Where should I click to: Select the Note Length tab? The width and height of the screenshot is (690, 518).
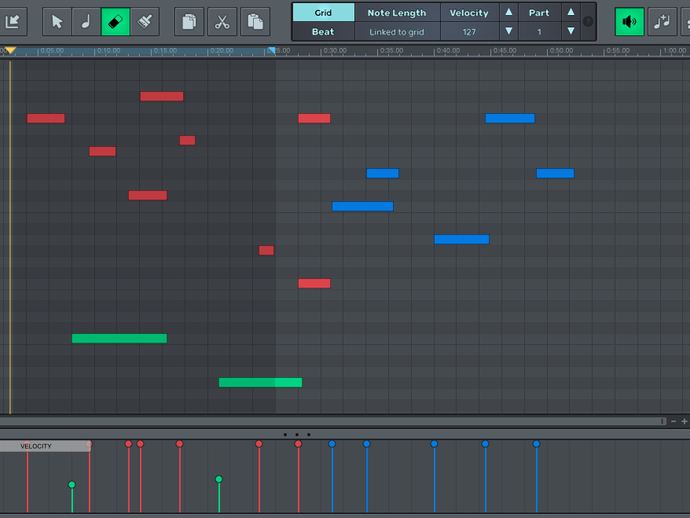point(397,13)
